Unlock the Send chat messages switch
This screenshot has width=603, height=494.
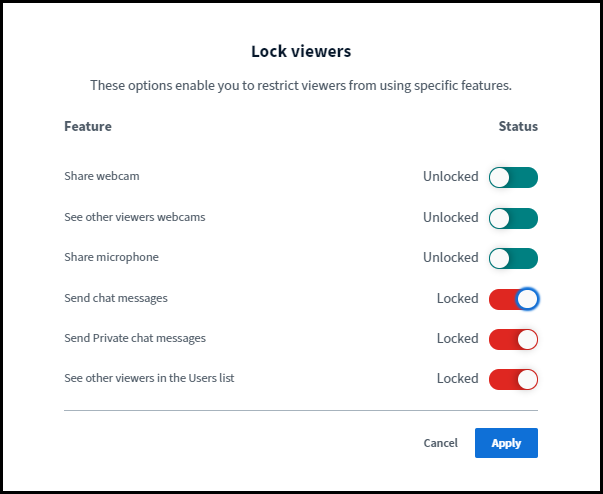[513, 299]
